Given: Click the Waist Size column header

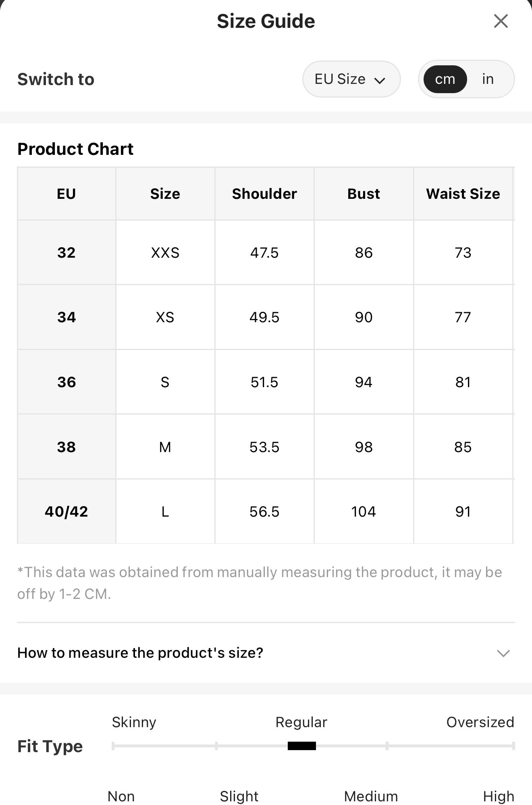Looking at the screenshot, I should pyautogui.click(x=463, y=194).
